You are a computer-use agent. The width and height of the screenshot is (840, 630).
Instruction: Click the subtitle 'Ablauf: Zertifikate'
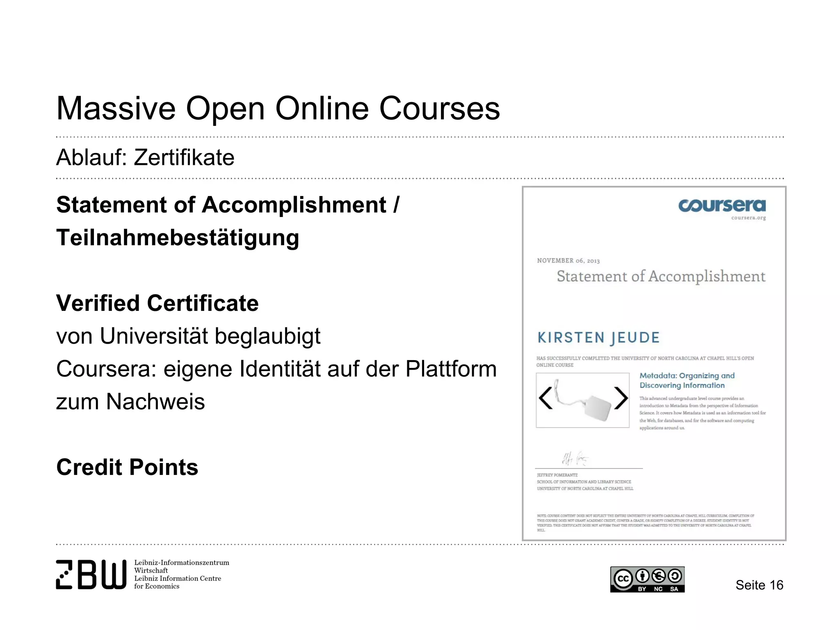145,157
